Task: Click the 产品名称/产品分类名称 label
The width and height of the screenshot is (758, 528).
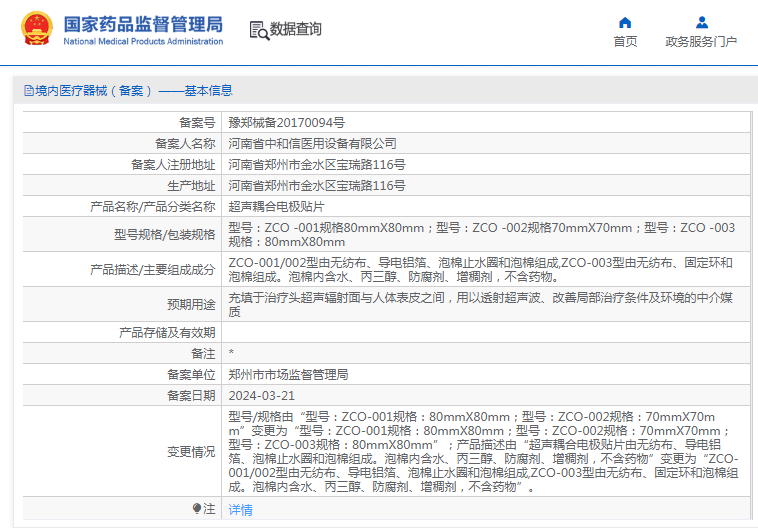Action: coord(153,206)
